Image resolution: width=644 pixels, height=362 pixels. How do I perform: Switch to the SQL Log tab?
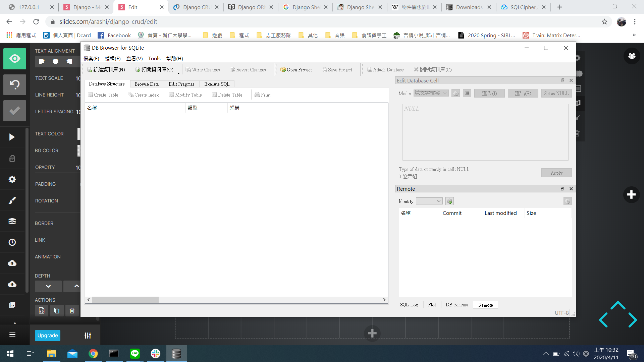click(409, 305)
